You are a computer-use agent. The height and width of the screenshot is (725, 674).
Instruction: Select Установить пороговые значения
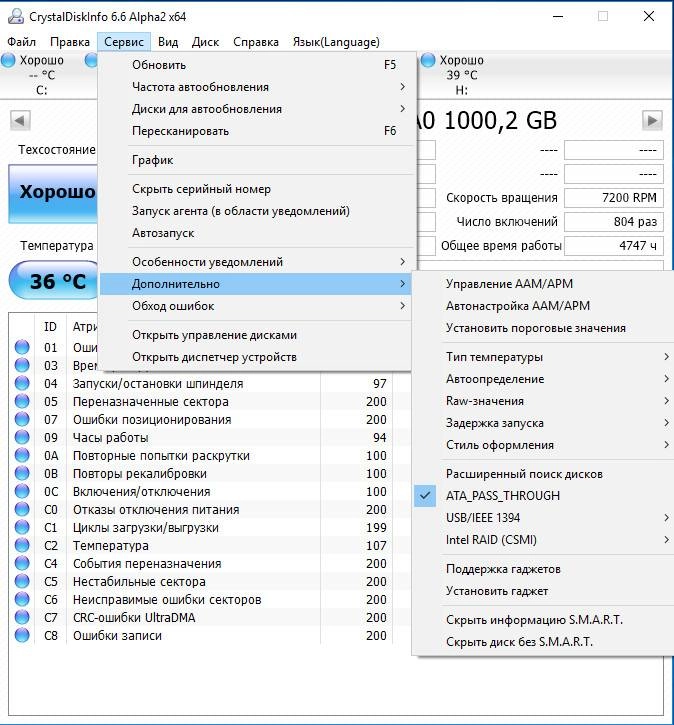[544, 328]
